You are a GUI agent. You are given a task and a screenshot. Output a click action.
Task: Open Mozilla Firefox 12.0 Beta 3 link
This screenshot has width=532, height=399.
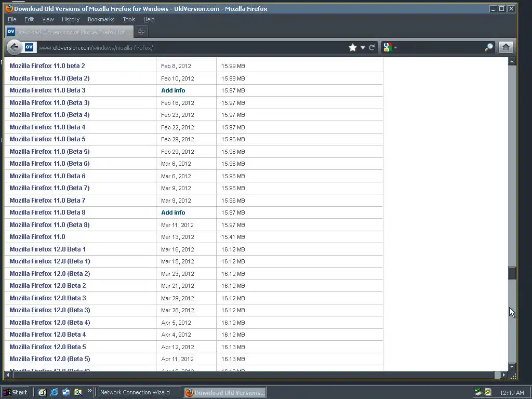coord(48,298)
